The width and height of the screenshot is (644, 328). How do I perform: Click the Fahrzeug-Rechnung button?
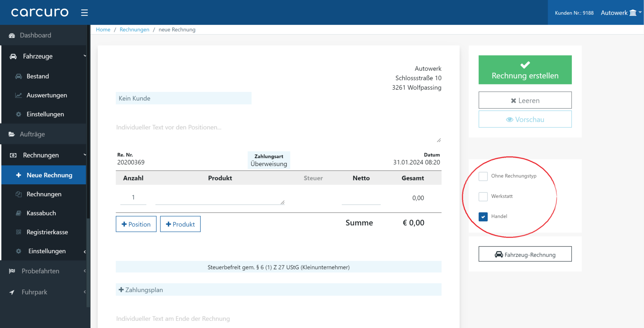click(525, 254)
